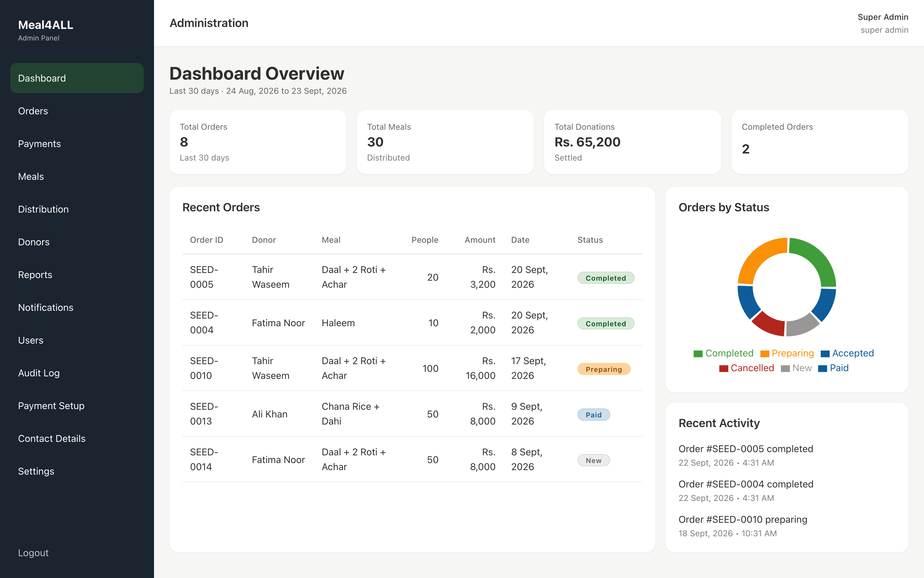The width and height of the screenshot is (924, 578).
Task: Click 'Order #SEED-0005 completed' activity entry
Action: tap(746, 449)
